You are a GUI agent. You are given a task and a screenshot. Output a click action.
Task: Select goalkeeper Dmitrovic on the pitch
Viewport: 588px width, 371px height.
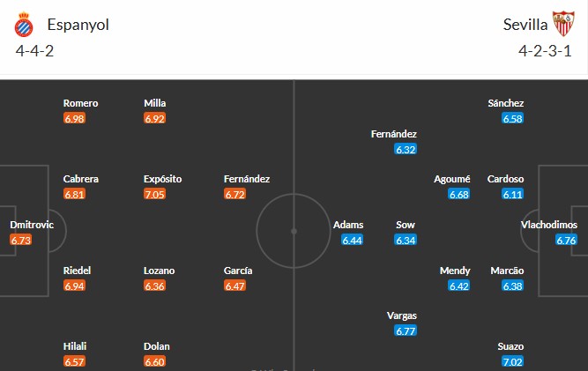[31, 225]
